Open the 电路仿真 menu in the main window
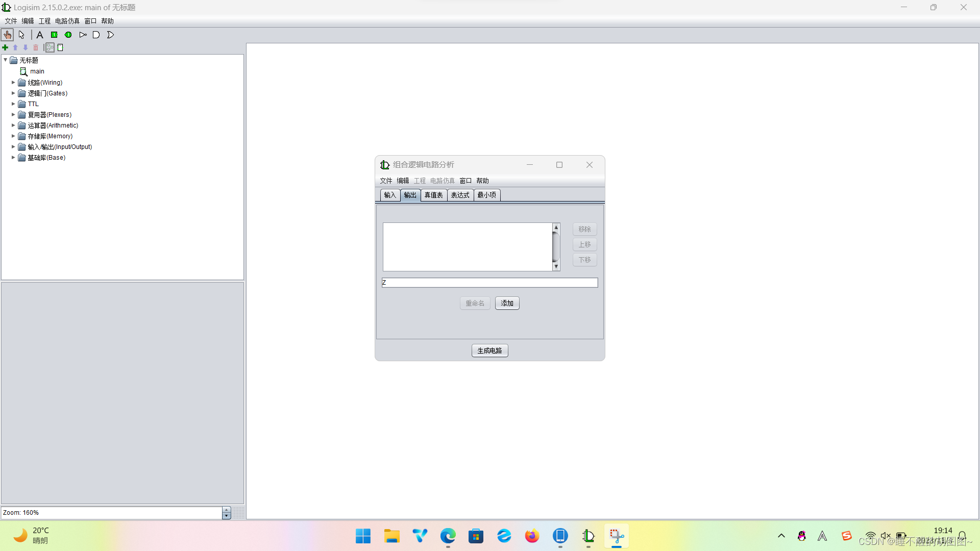Image resolution: width=980 pixels, height=551 pixels. [x=67, y=21]
